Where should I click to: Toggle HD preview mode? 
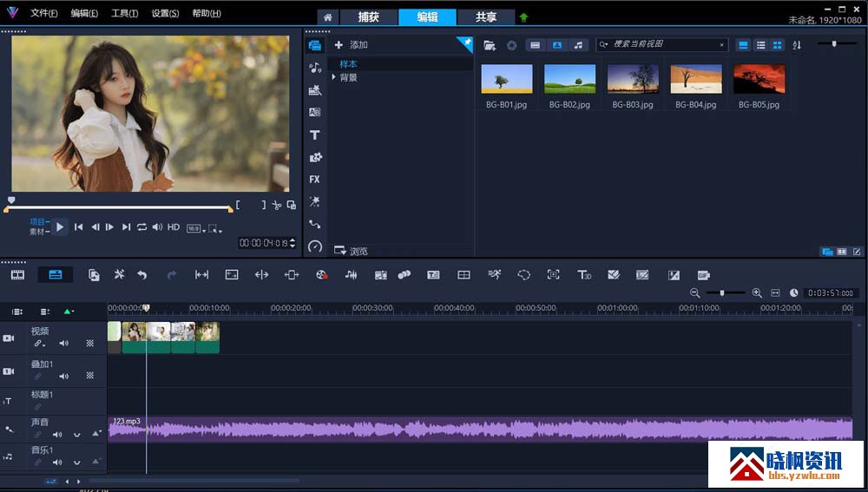(174, 226)
